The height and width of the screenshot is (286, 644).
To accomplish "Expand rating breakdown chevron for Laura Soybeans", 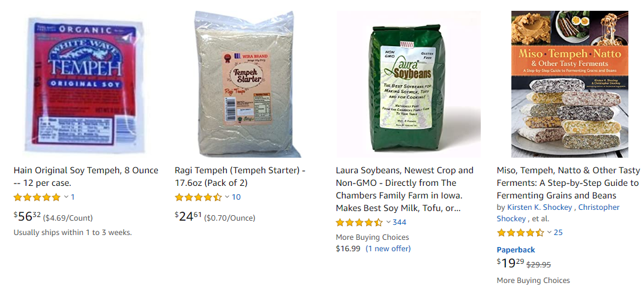I will [388, 223].
